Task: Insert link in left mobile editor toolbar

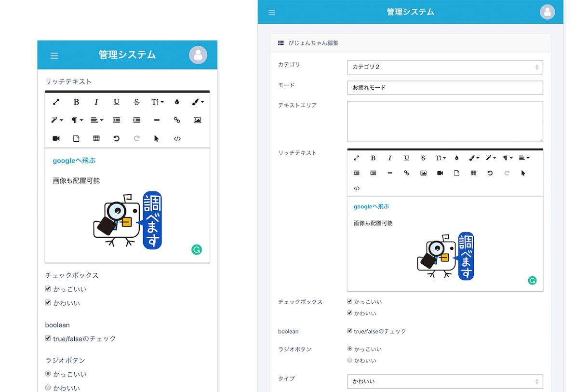Action: [x=177, y=120]
